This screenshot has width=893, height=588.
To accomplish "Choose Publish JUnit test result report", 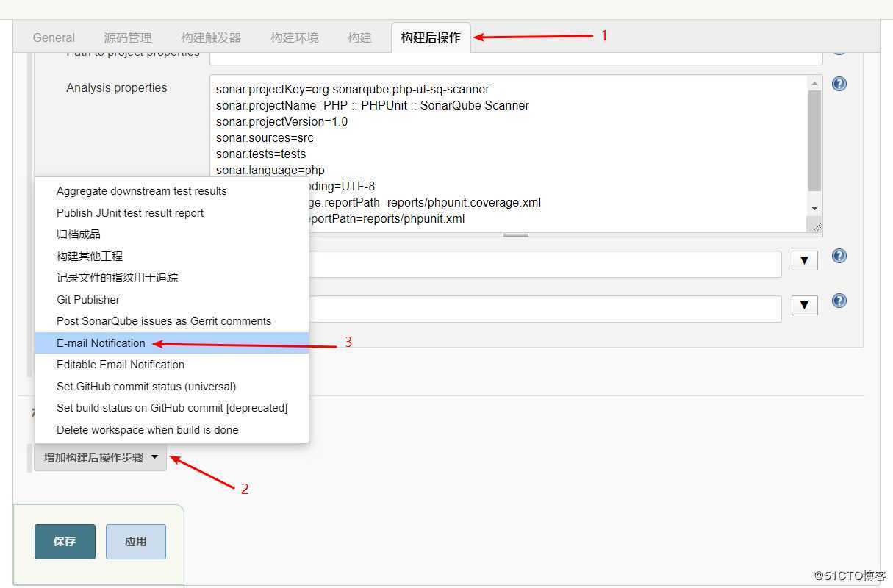I will [x=172, y=213].
